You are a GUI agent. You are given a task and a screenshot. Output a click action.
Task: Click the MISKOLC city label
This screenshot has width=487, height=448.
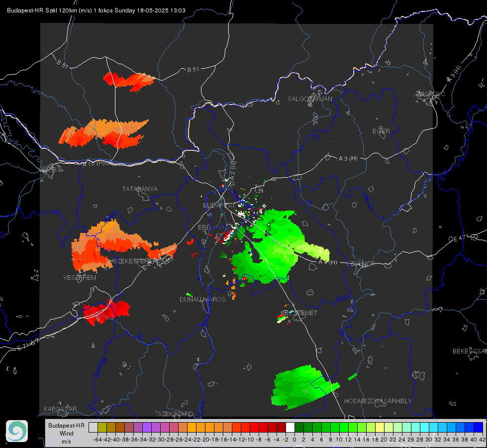click(431, 94)
